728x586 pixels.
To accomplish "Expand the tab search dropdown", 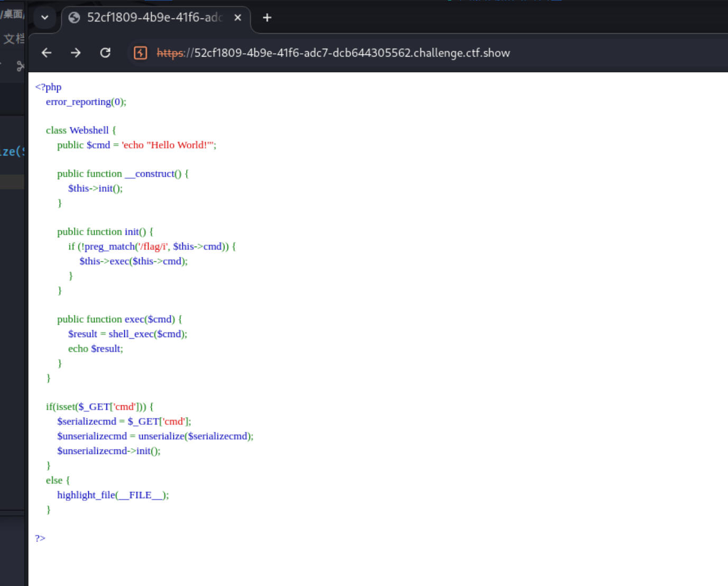I will (x=45, y=18).
